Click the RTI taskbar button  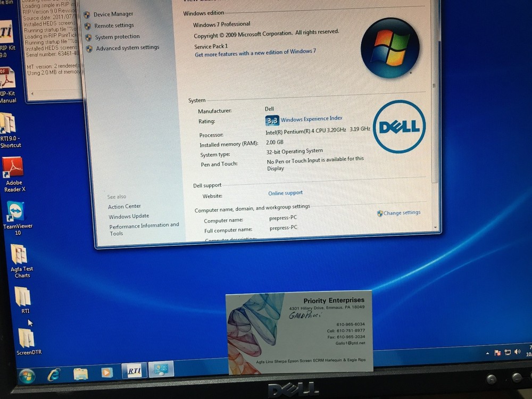tap(134, 371)
